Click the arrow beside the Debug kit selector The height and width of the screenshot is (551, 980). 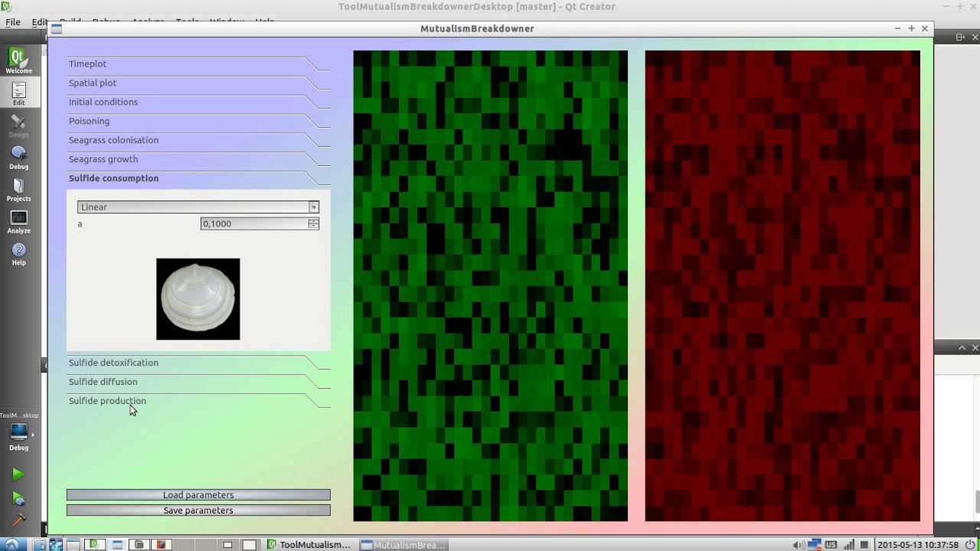32,435
